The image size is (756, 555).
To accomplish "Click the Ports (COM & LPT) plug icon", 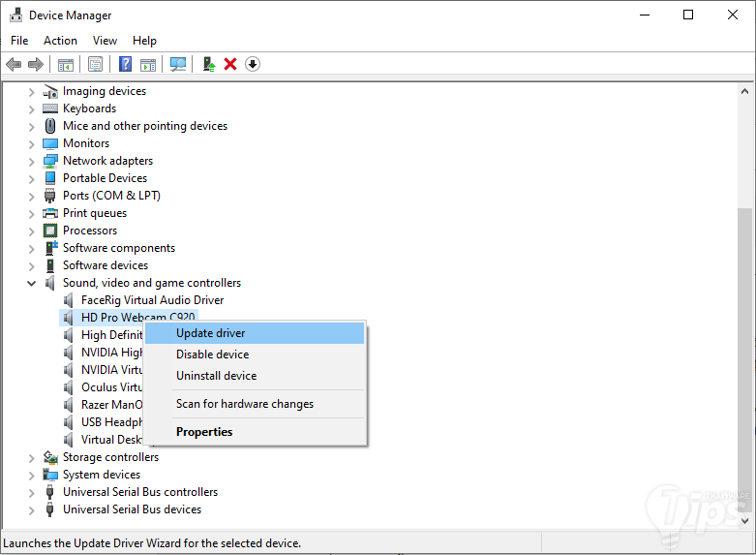I will [50, 196].
